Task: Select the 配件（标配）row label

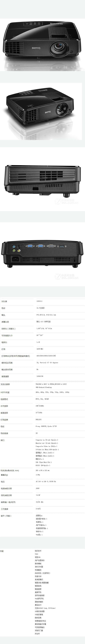Action: pyautogui.click(x=6, y=516)
